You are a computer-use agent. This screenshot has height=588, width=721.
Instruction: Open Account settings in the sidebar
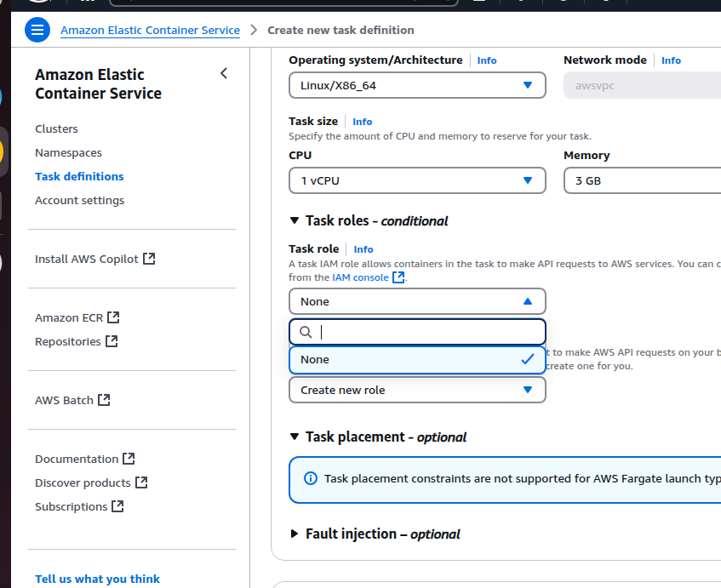pos(79,201)
